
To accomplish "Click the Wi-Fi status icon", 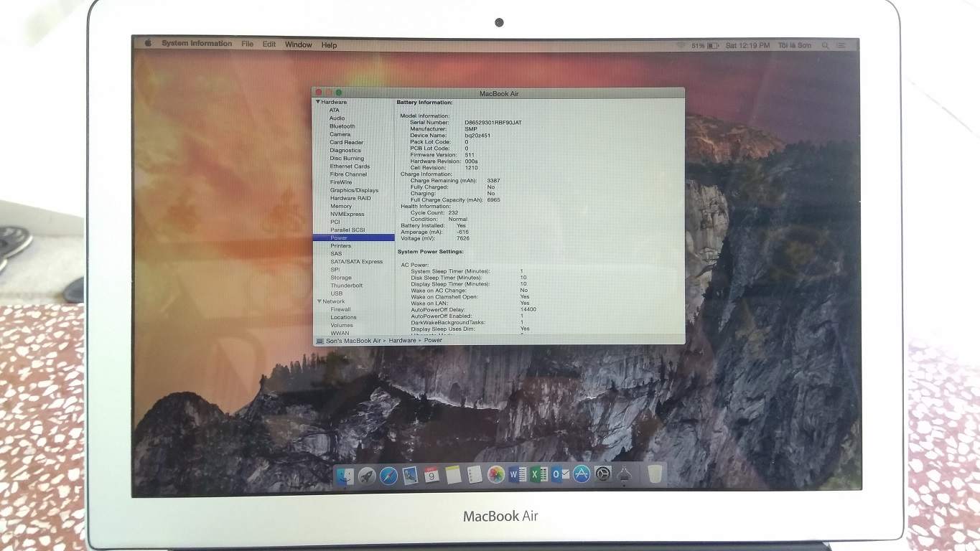I will tap(680, 45).
